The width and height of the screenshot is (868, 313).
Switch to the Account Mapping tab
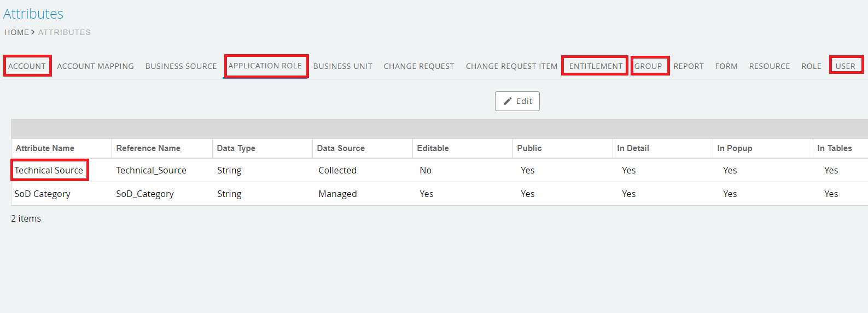95,66
